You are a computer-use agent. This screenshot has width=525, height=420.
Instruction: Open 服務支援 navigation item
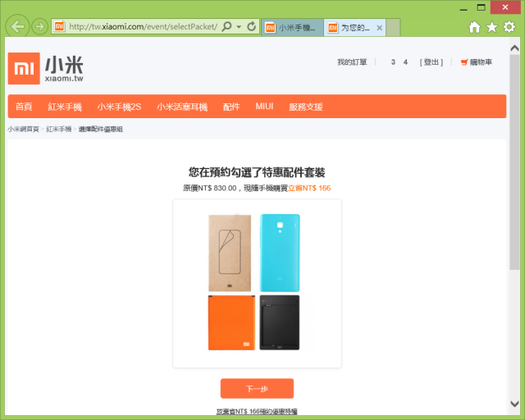[x=306, y=107]
